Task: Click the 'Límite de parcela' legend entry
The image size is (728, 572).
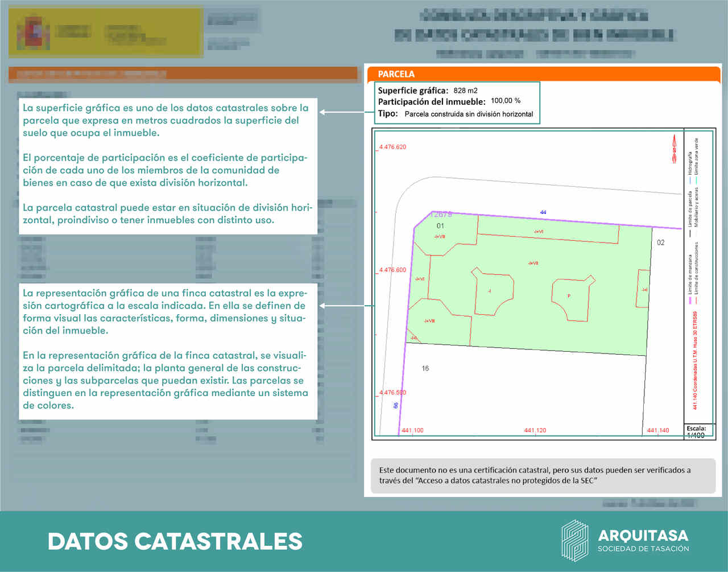Action: [690, 208]
